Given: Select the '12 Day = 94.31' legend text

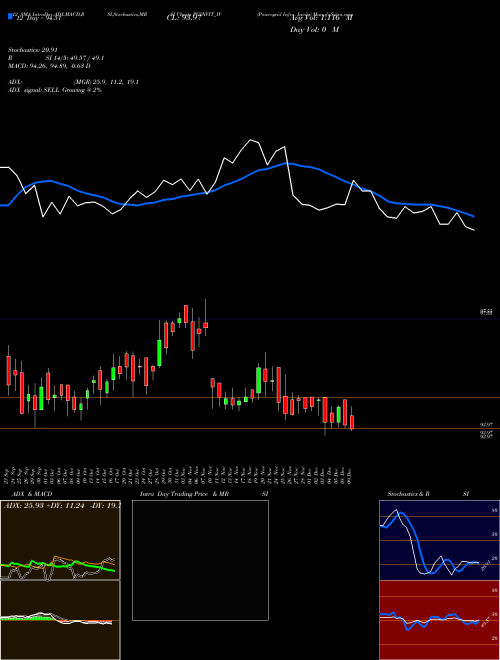Looking at the screenshot, I should pyautogui.click(x=38, y=19).
